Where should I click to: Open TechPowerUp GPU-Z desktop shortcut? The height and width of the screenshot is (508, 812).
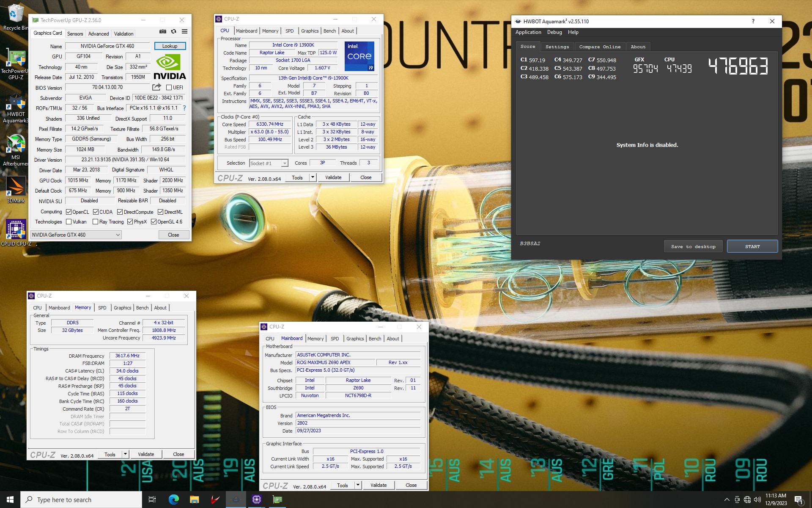click(x=15, y=65)
